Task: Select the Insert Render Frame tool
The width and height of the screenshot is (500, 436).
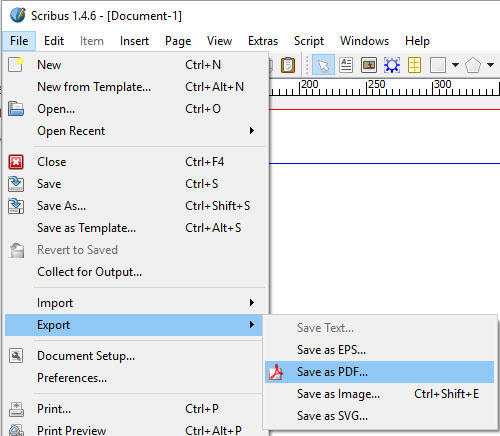Action: pos(392,65)
